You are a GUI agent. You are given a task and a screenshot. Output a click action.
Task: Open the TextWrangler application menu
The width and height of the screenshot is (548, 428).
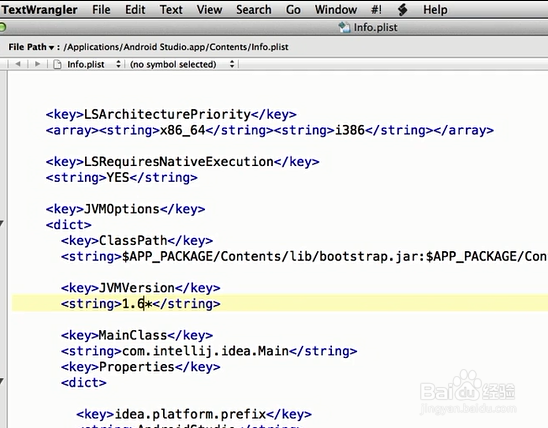pyautogui.click(x=39, y=9)
